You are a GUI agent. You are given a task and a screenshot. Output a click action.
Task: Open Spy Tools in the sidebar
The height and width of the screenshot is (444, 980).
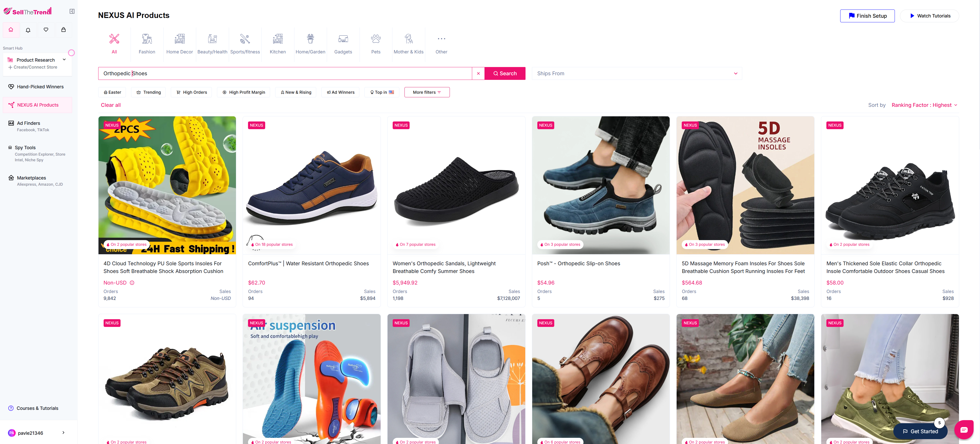[25, 147]
